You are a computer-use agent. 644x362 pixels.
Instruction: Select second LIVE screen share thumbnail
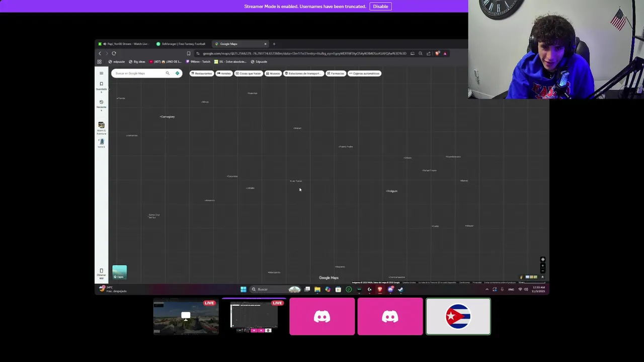click(254, 317)
